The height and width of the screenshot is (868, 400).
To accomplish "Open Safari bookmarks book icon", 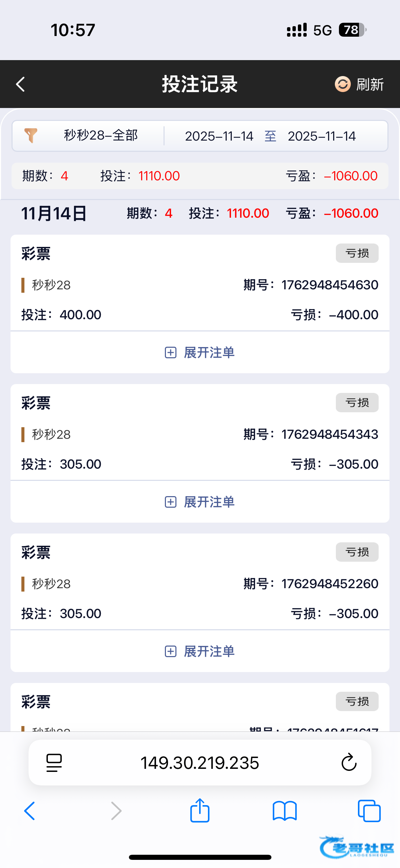I will click(285, 811).
